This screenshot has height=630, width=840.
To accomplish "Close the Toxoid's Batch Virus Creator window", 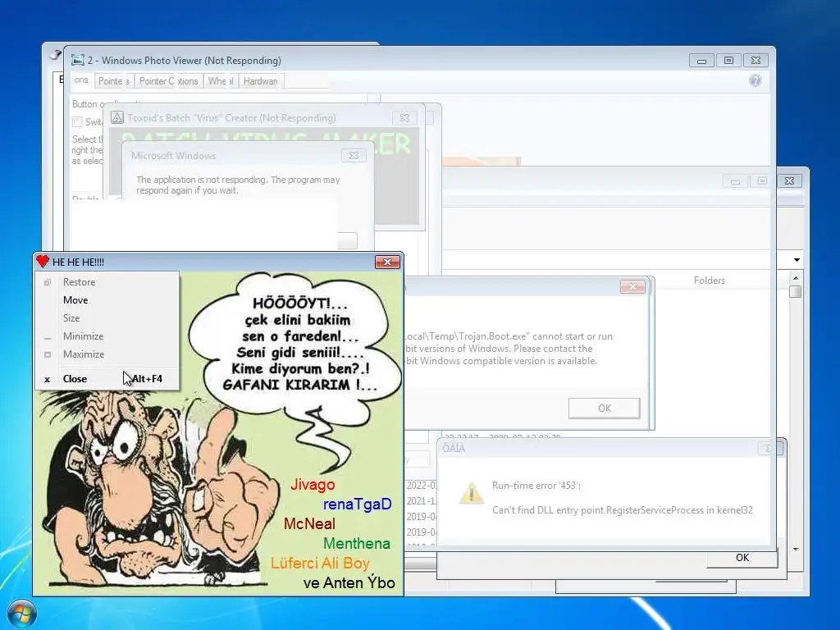I will pos(404,117).
